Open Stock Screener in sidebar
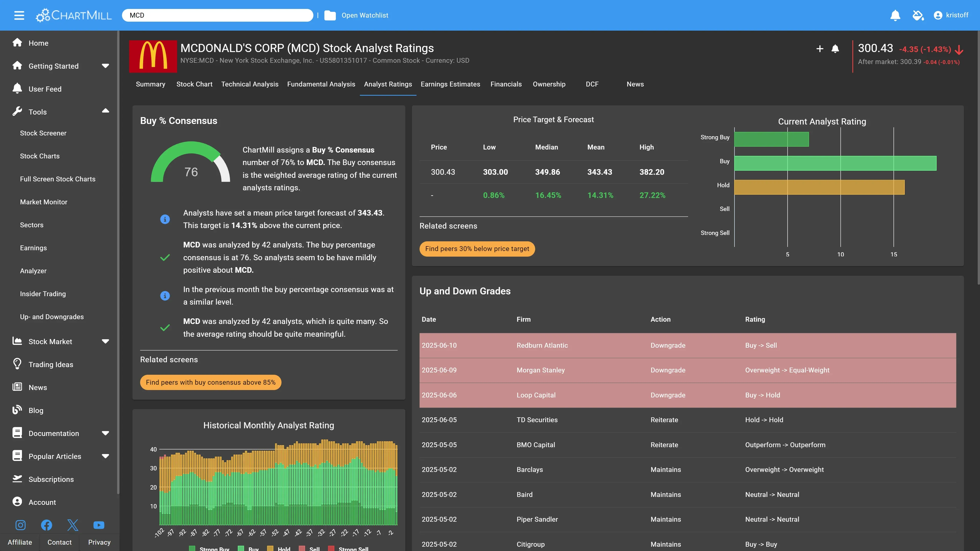980x551 pixels. (x=43, y=133)
